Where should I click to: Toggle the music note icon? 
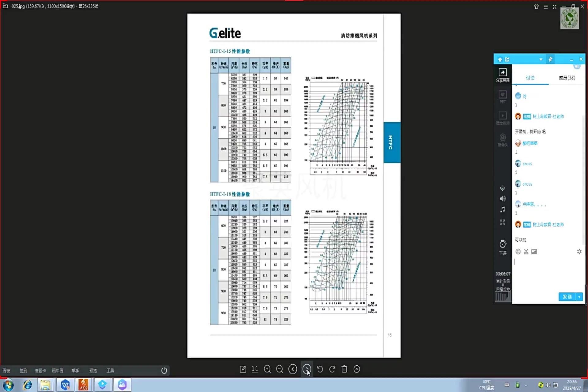(x=502, y=210)
